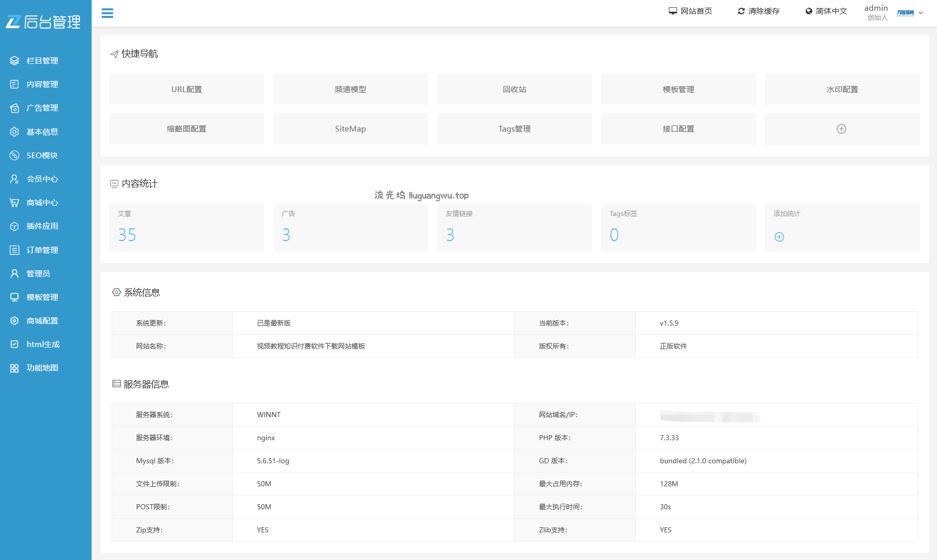Click the 商城中心 shopping cart icon
The image size is (937, 560).
point(14,203)
